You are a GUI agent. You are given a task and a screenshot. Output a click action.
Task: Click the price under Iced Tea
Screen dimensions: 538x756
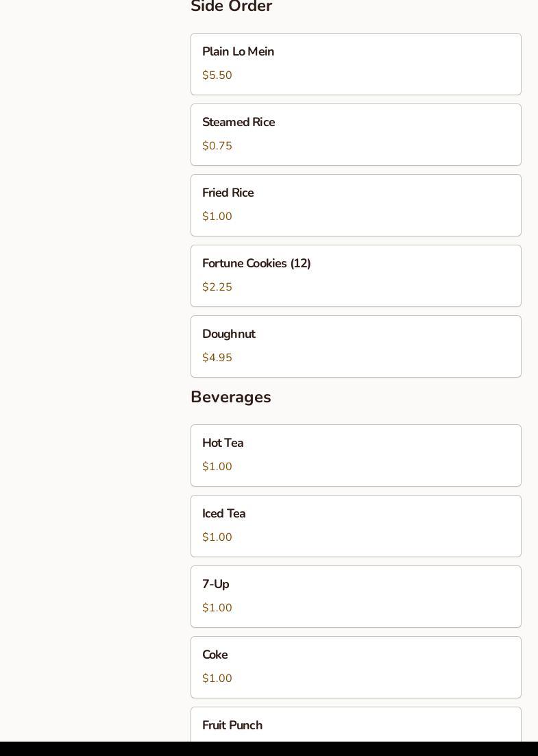coord(217,537)
